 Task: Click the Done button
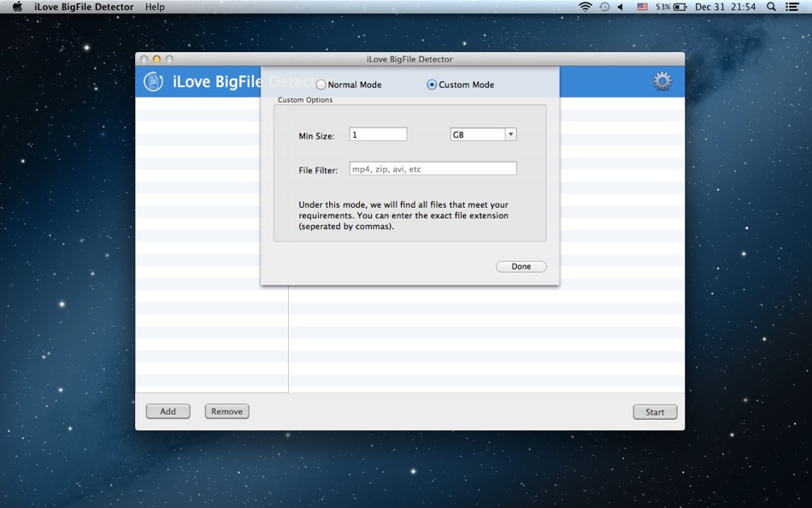(521, 267)
